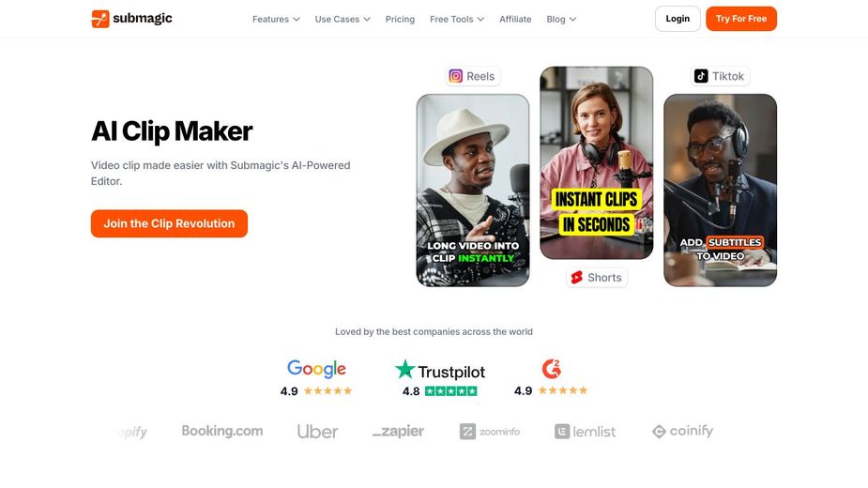
Task: Click the Try For Free button
Action: [x=741, y=19]
